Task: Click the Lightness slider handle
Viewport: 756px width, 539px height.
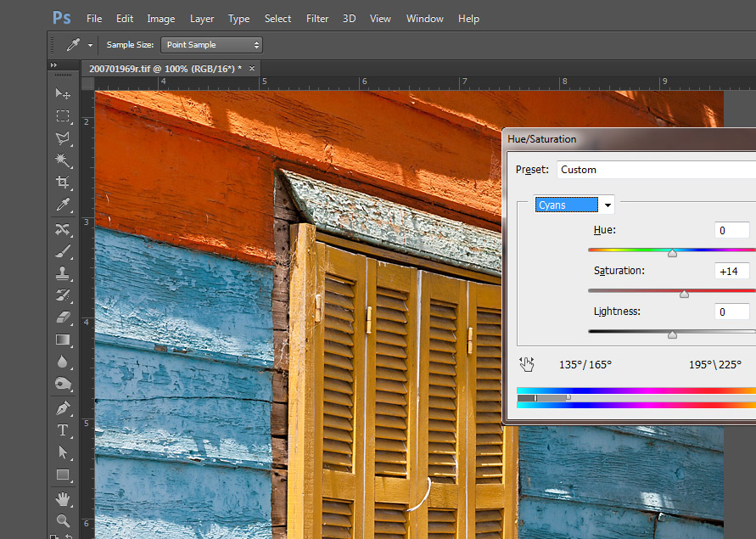Action: point(672,334)
